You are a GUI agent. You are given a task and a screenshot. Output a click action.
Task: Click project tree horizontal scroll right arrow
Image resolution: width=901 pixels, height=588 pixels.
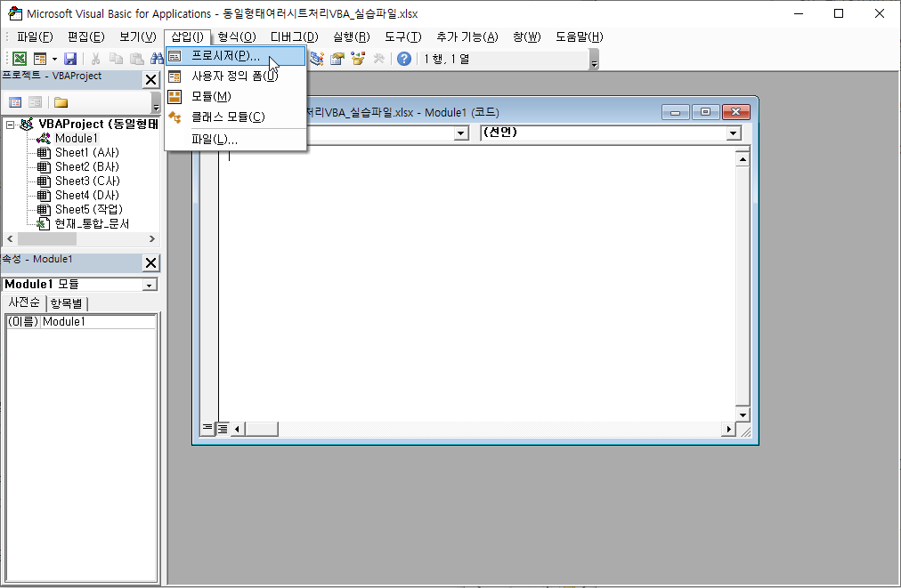click(x=151, y=238)
